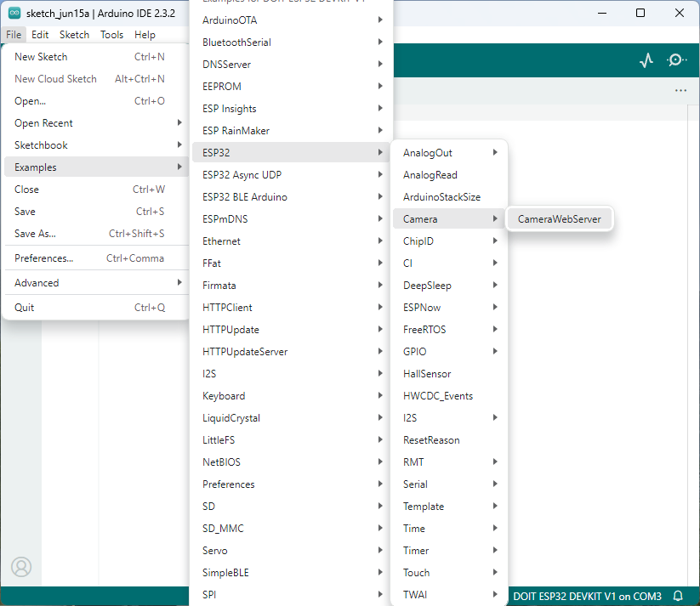Open the Serial Monitor icon
Image resolution: width=700 pixels, height=606 pixels.
pos(676,60)
